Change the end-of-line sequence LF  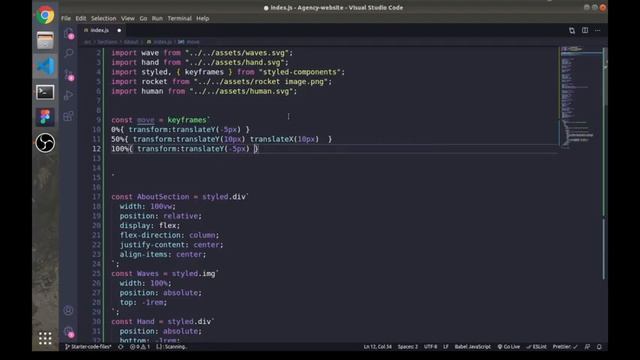446,347
